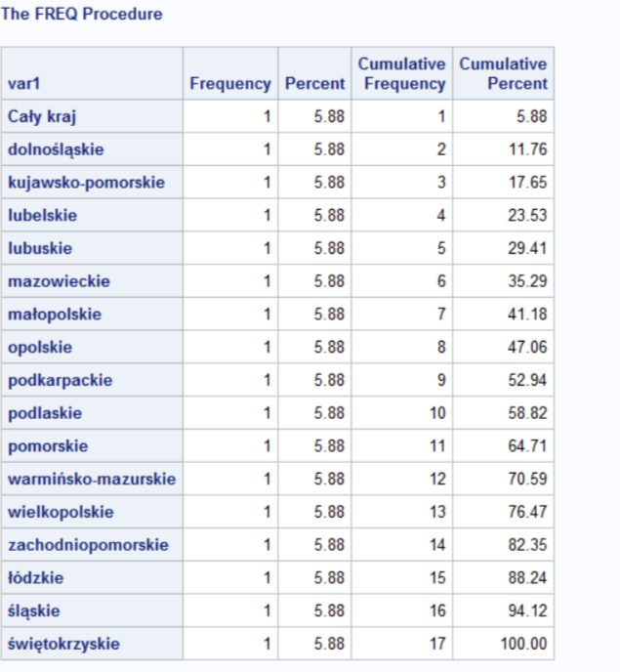Screen dimensions: 620x672
Task: Click the kujawsko-pomorskie row header
Action: coord(86,183)
